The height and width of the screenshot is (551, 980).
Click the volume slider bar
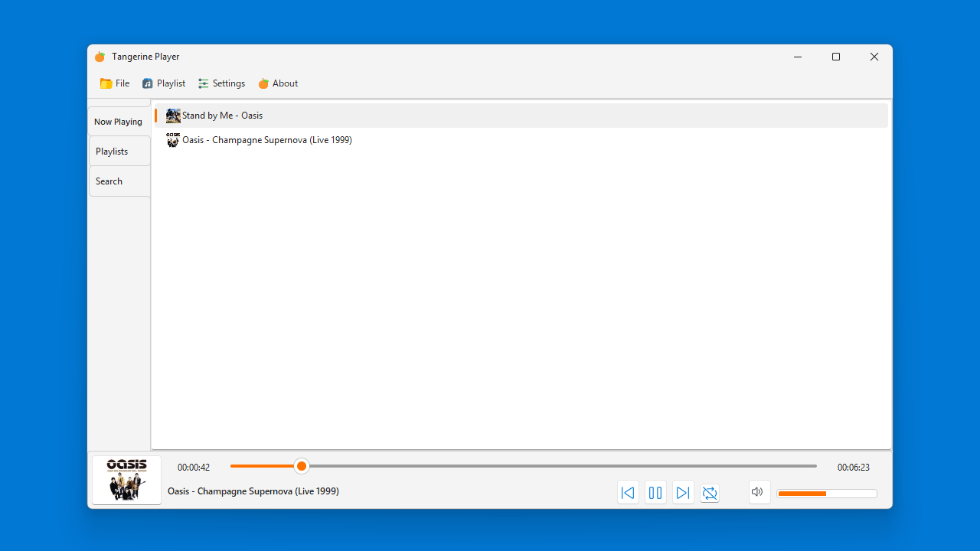point(827,494)
